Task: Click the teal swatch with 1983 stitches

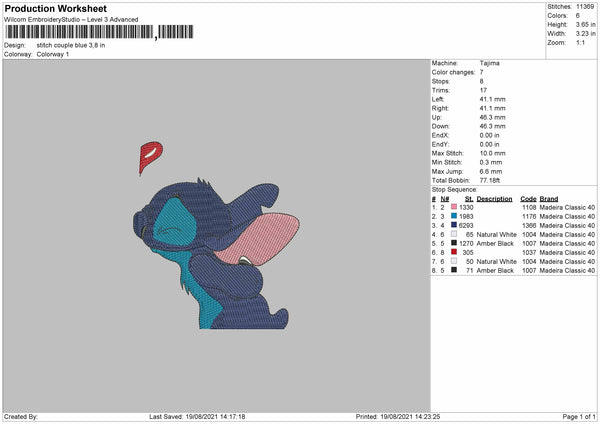Action: pos(454,216)
